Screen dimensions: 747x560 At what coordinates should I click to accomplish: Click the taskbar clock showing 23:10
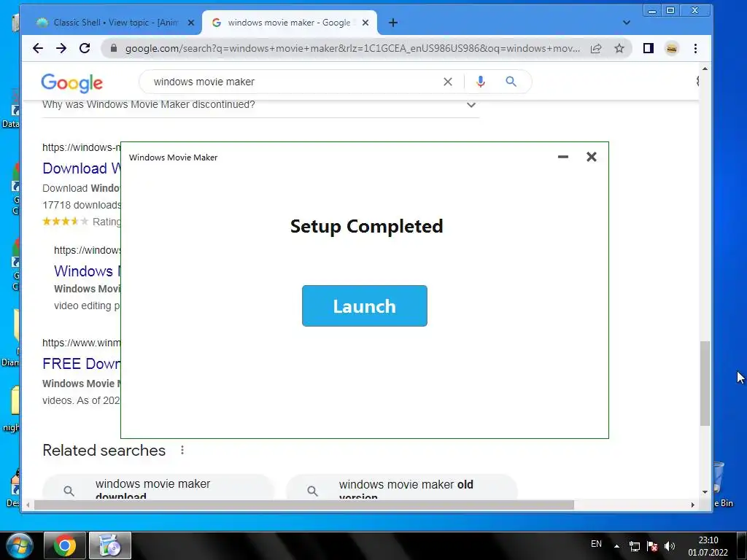[x=708, y=546]
